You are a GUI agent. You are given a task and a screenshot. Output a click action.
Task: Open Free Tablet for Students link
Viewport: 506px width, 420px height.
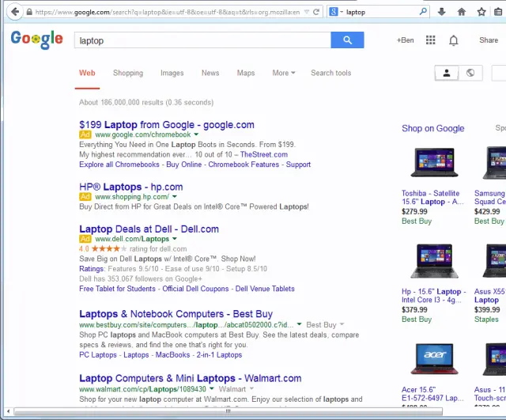pyautogui.click(x=117, y=289)
